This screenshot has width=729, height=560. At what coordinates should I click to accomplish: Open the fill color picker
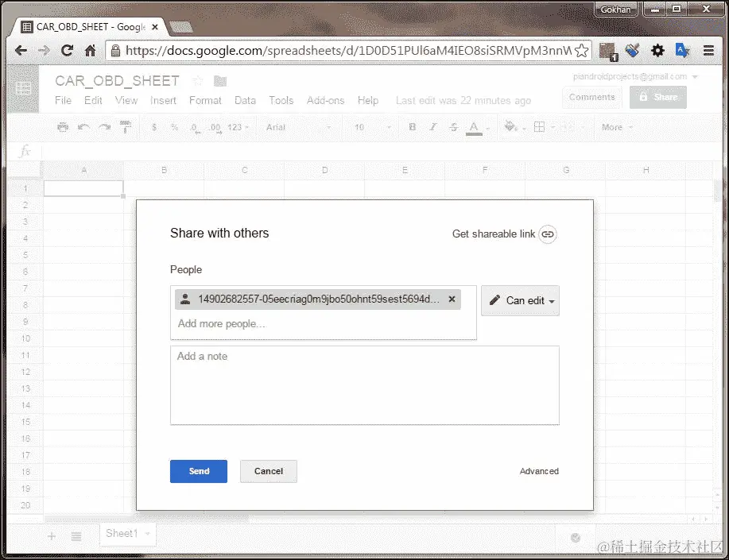[514, 127]
